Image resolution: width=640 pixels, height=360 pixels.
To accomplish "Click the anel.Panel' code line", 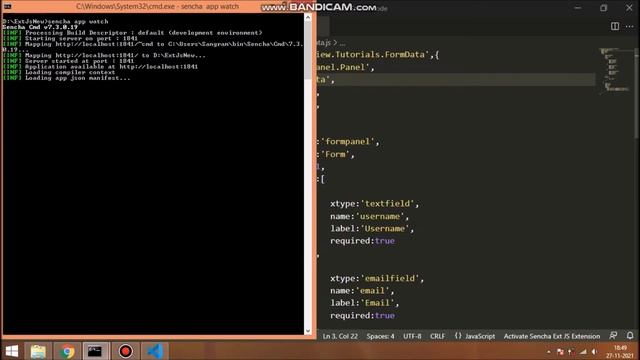I will [x=345, y=67].
